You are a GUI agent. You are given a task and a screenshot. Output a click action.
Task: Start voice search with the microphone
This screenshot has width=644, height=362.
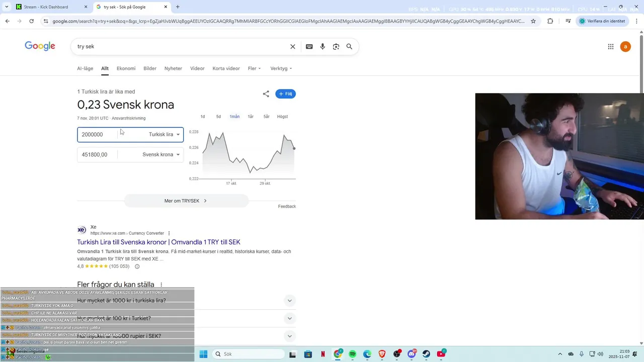[323, 46]
